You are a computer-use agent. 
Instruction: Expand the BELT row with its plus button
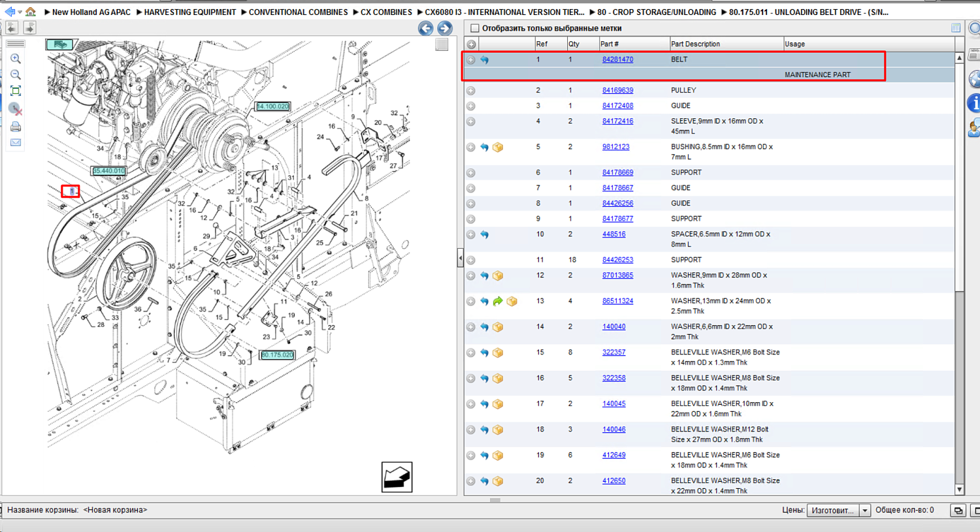click(471, 59)
